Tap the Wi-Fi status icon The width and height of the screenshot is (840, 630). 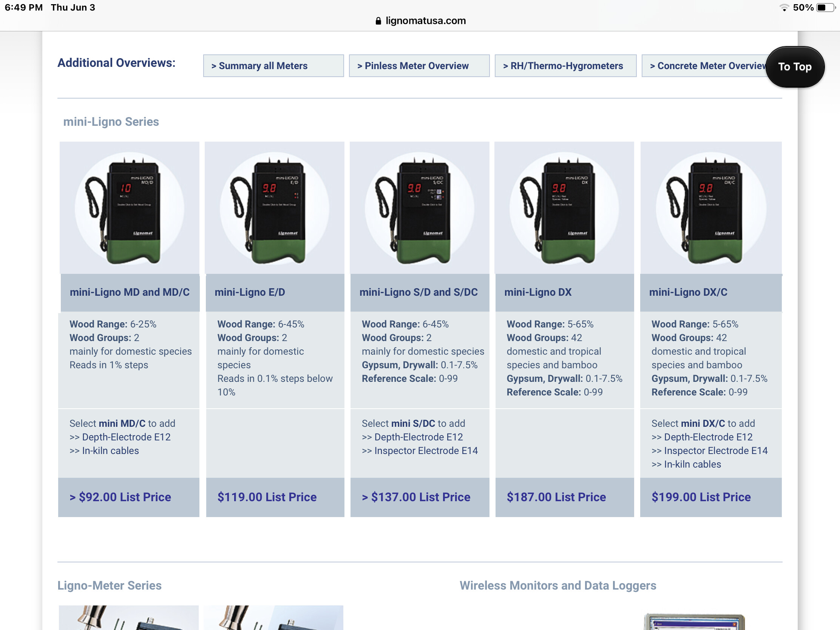[784, 8]
